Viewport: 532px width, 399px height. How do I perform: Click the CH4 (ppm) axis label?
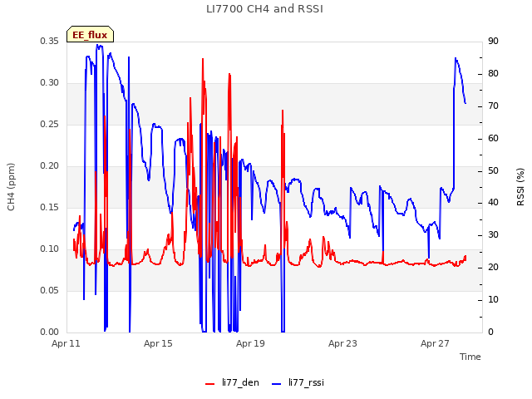coord(11,187)
